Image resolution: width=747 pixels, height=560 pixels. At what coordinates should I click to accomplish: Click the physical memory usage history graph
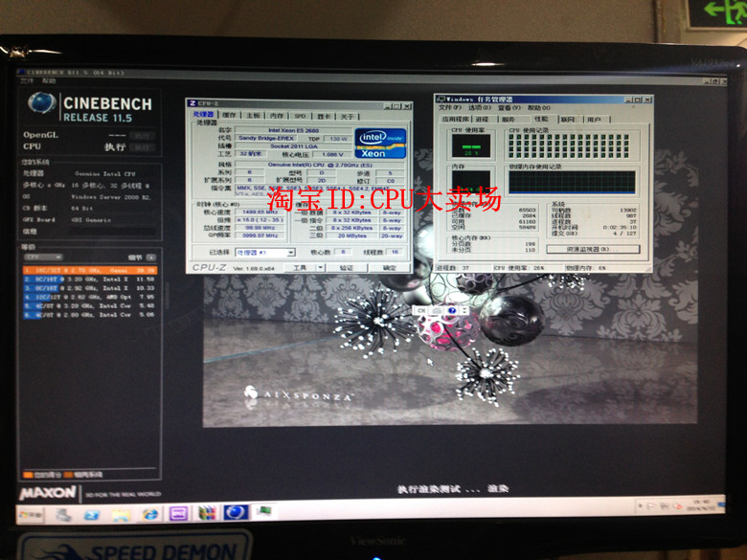coord(572,183)
